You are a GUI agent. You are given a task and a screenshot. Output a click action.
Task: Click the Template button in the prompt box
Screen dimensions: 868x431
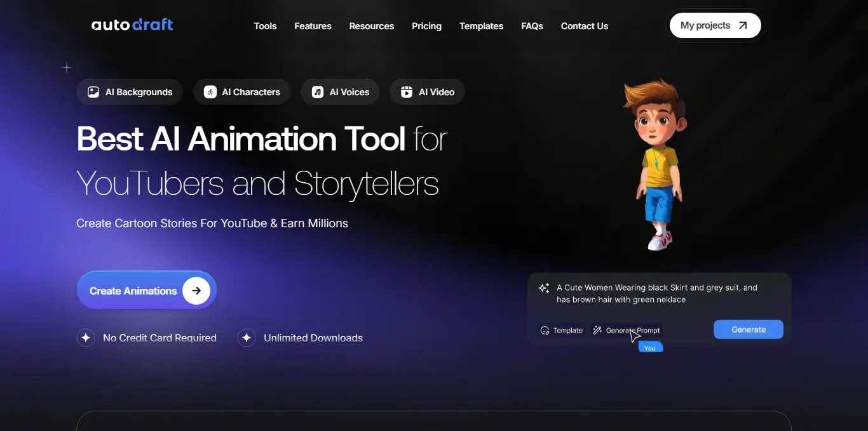pos(561,330)
